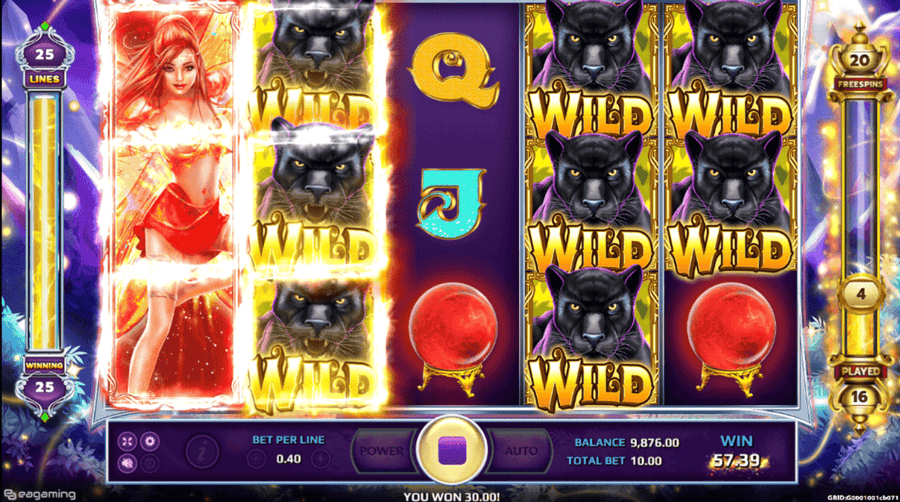The image size is (900, 502).
Task: Decrease bet per line with minus
Action: tap(257, 459)
